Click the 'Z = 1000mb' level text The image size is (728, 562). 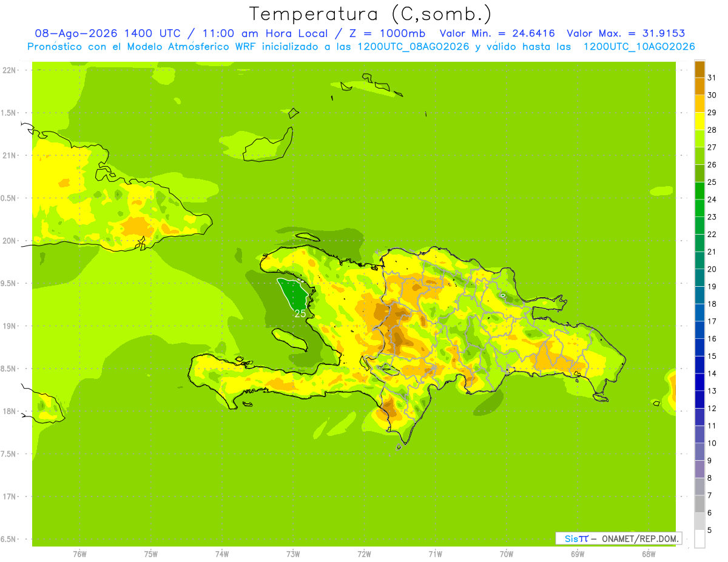point(386,34)
